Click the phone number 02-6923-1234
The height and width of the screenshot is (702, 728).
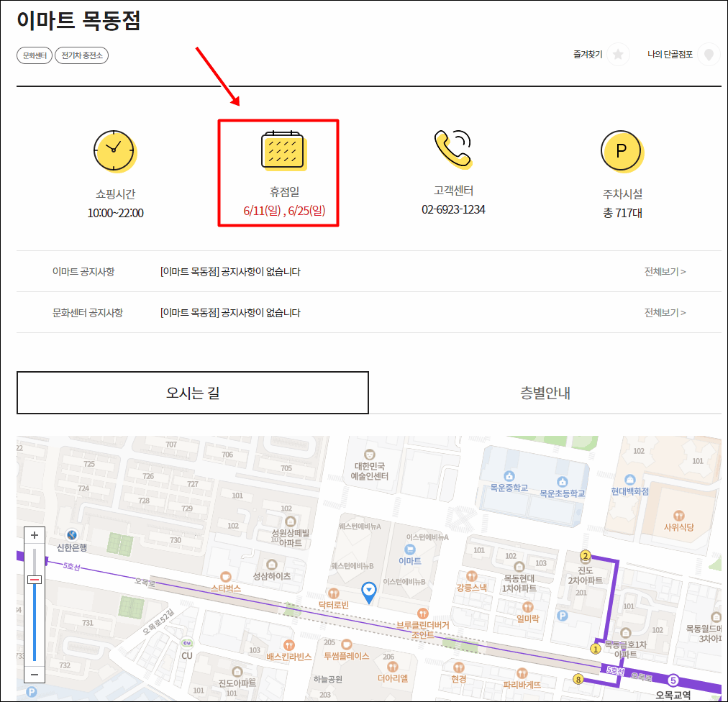click(x=453, y=210)
